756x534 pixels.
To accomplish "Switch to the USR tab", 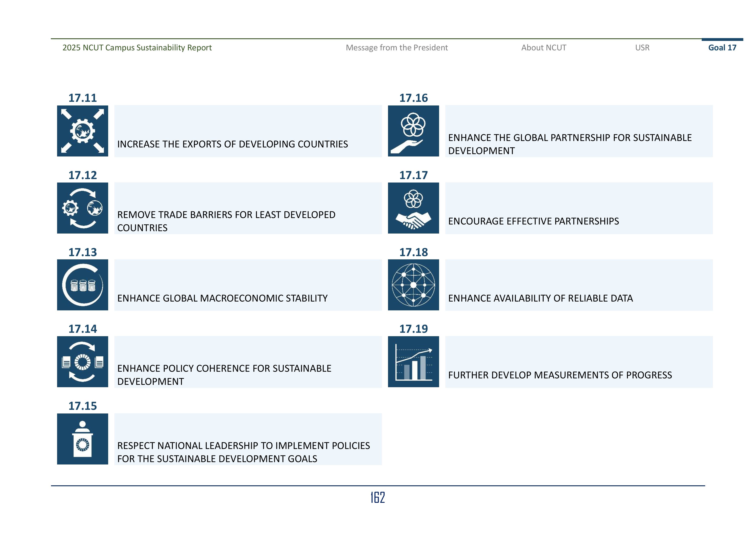I will pos(642,48).
